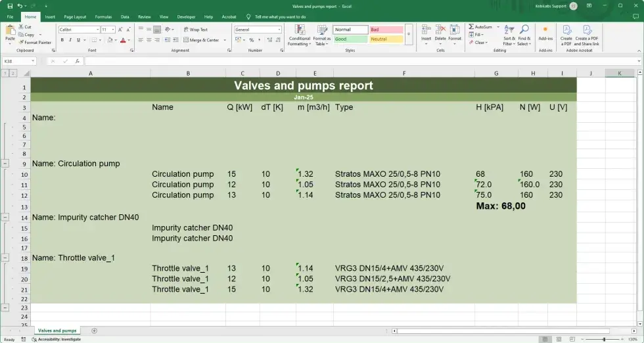Switch to the Acrobat tab
Image resolution: width=644 pixels, height=343 pixels.
(229, 17)
